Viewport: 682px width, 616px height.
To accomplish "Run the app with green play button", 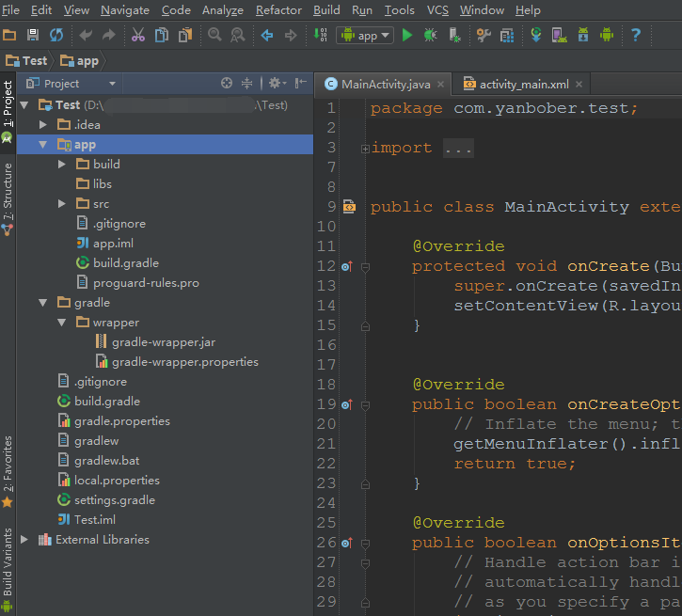I will click(x=407, y=35).
